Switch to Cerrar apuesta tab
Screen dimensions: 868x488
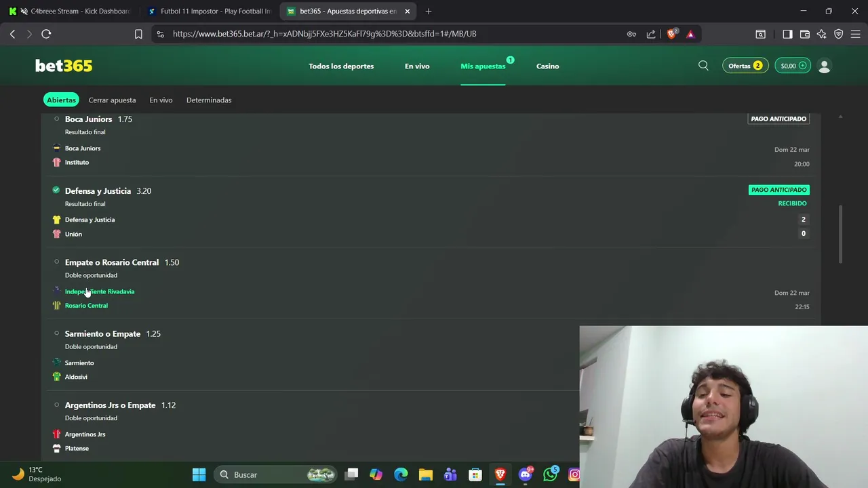point(112,100)
